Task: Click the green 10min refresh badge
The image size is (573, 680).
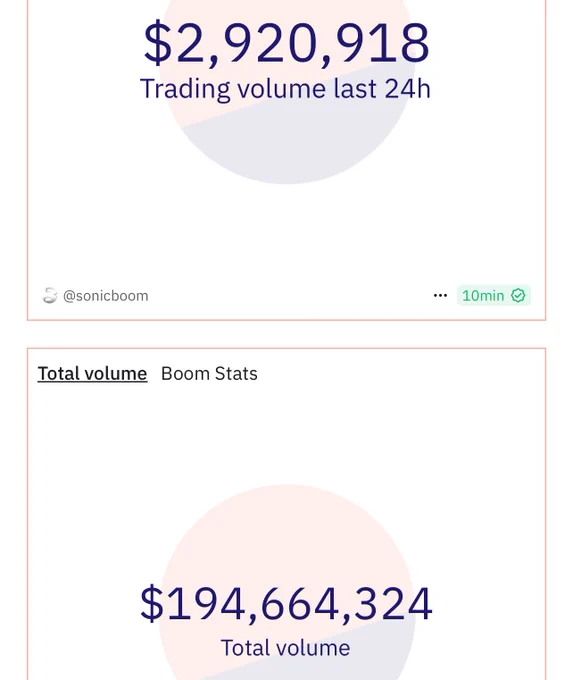Action: (x=494, y=296)
